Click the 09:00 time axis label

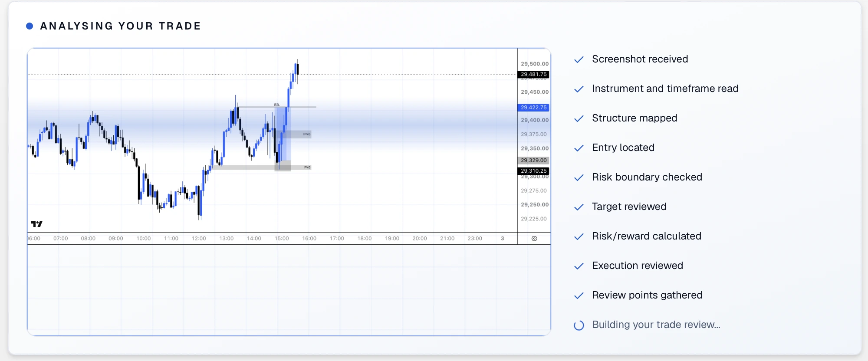pos(116,239)
